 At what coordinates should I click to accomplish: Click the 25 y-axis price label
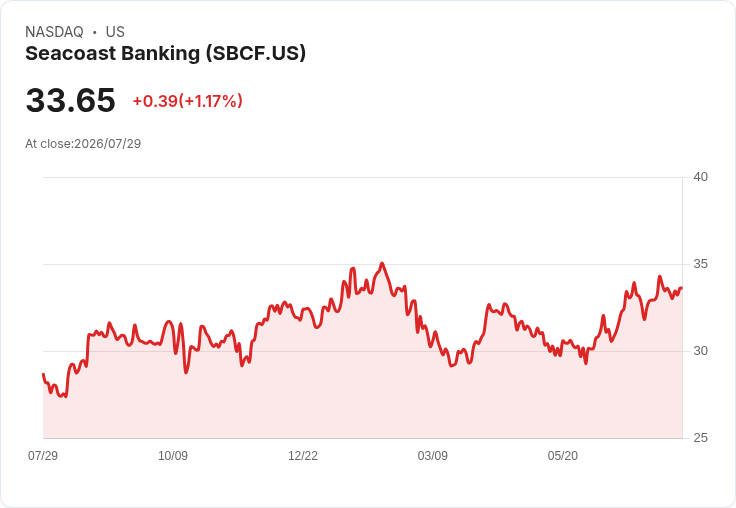point(700,438)
